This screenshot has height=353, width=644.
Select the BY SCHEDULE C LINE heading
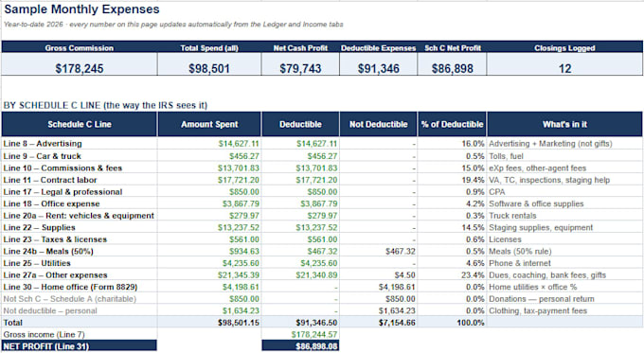(105, 105)
